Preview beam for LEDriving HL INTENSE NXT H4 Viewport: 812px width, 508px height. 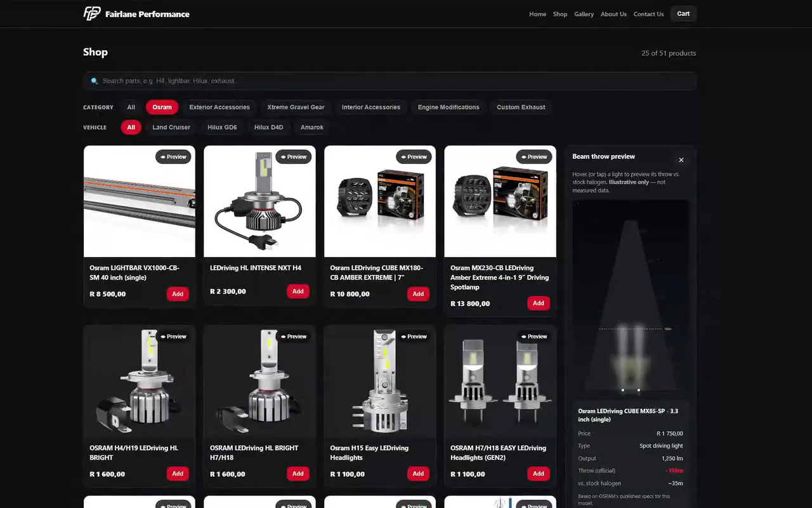(x=294, y=157)
